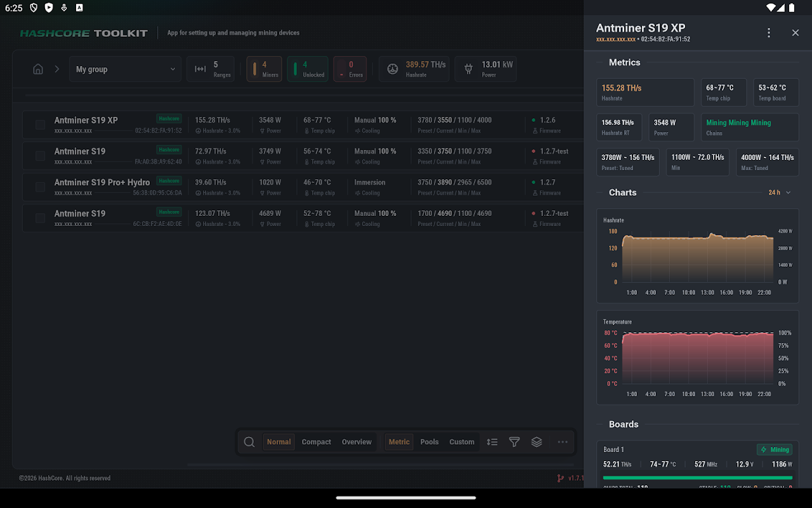The width and height of the screenshot is (812, 508).
Task: Click the 72.97 TH/s hashrate cell
Action: tap(218, 156)
